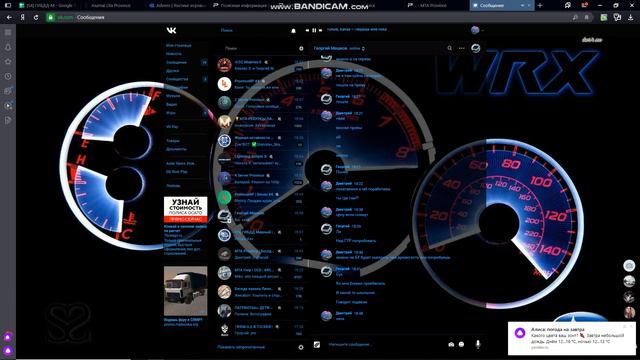Open Моя страница in VK sidebar

[179, 45]
